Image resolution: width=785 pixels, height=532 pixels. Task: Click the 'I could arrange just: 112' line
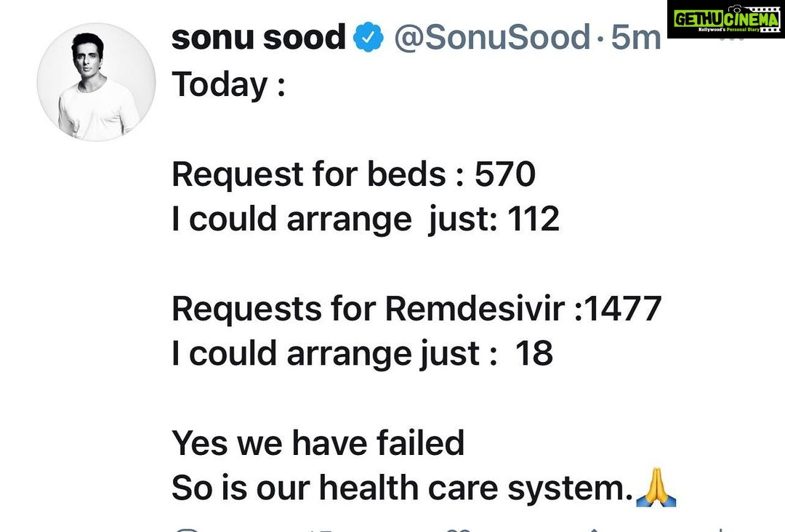tap(366, 219)
